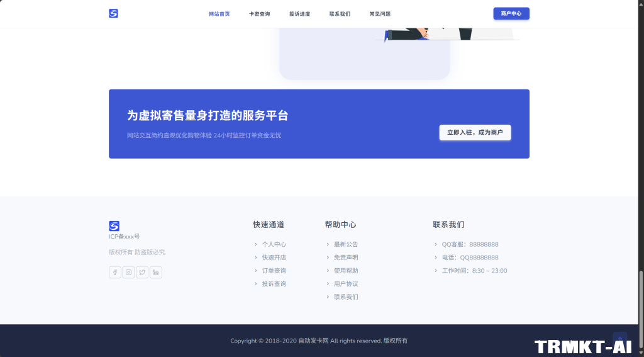Open the 免责声明 link under 帮助中心
This screenshot has width=644, height=357.
(346, 258)
